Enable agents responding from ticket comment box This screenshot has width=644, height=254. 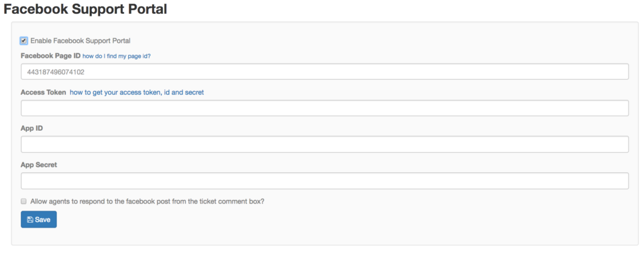[x=24, y=201]
